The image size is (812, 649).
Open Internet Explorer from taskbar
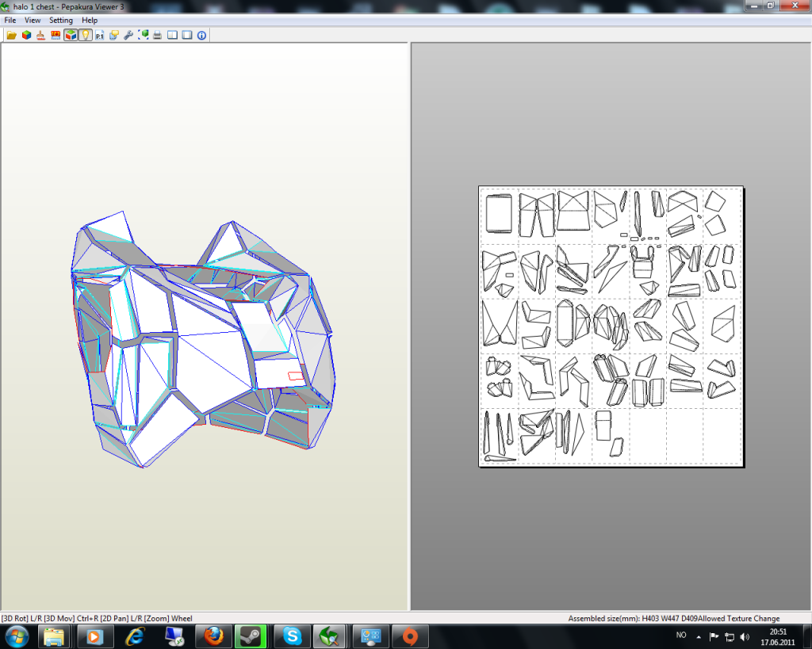click(135, 636)
